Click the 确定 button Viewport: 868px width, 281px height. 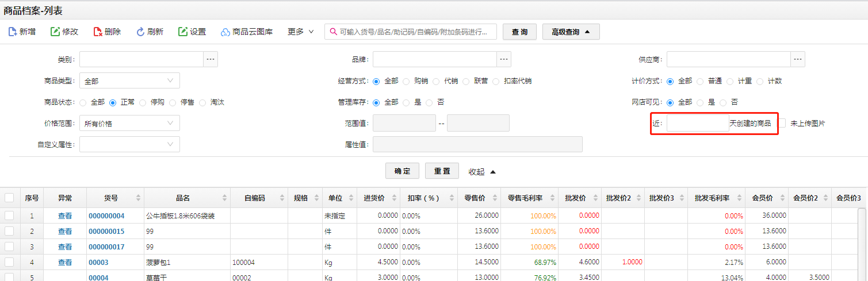[x=402, y=171]
